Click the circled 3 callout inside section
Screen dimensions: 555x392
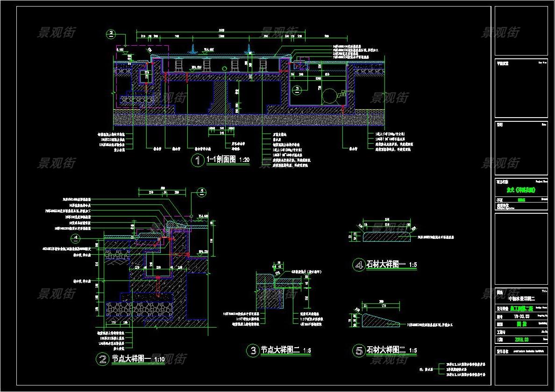click(x=297, y=88)
